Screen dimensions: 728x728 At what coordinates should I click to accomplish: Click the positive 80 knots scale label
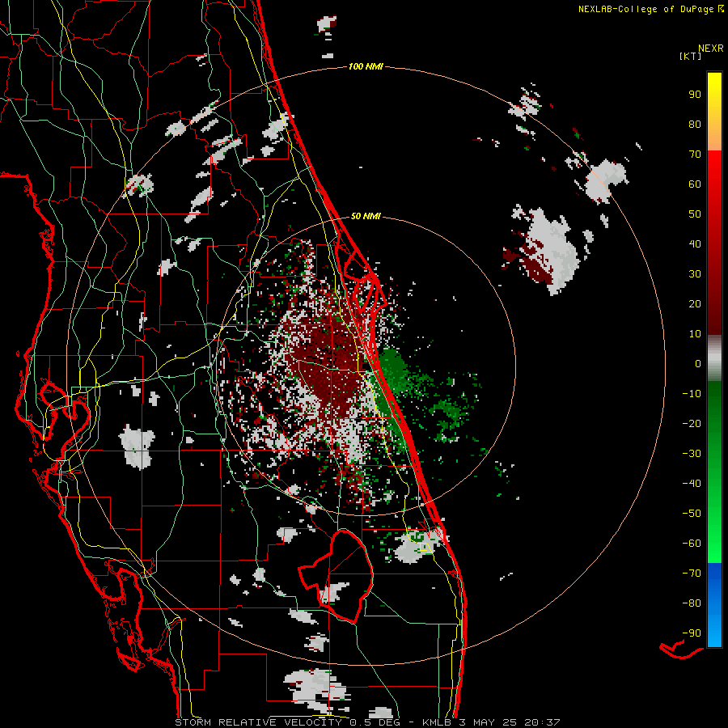[x=695, y=125]
